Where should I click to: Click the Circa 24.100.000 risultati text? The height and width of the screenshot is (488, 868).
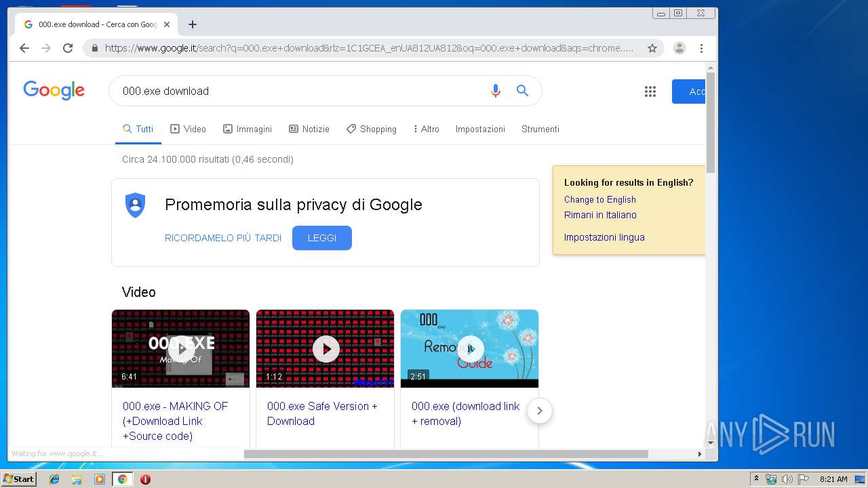click(x=208, y=159)
